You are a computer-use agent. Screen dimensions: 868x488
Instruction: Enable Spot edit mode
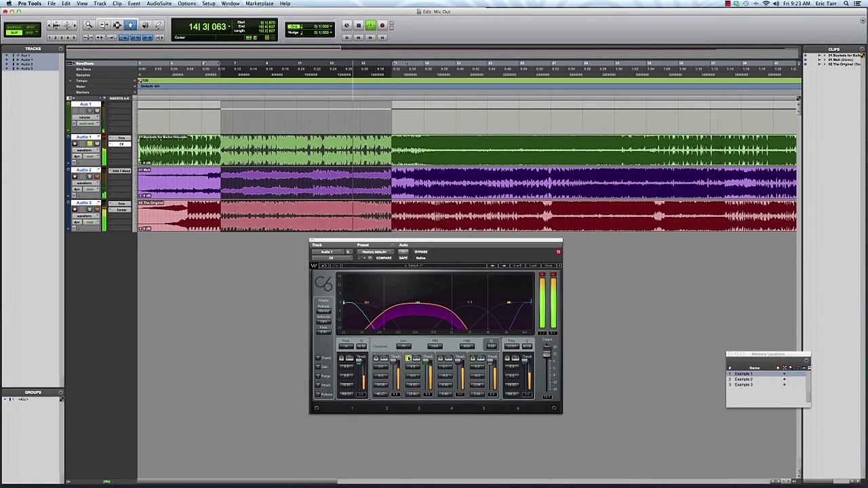pos(31,27)
